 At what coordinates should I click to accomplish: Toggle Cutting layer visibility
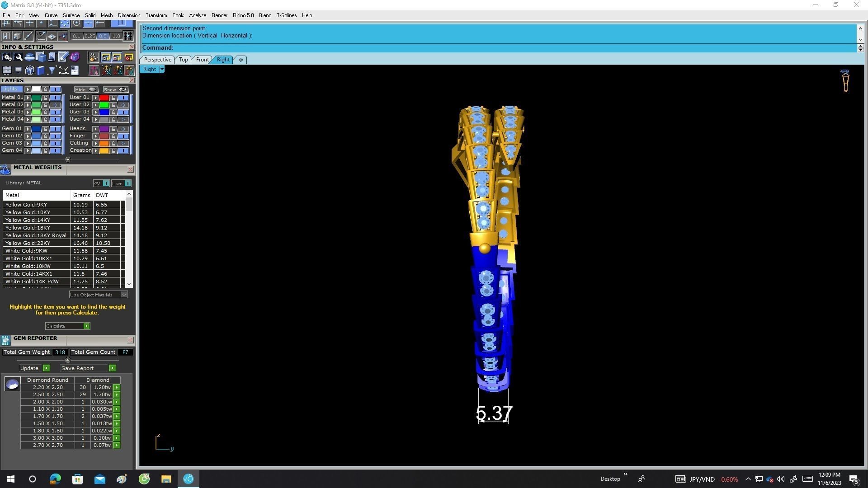[123, 143]
